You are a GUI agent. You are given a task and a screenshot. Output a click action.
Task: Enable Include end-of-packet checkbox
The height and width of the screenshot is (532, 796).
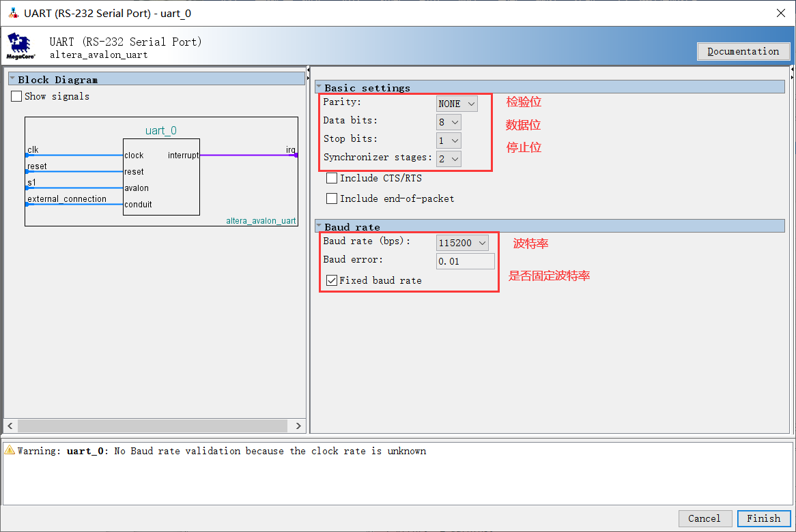pyautogui.click(x=332, y=198)
